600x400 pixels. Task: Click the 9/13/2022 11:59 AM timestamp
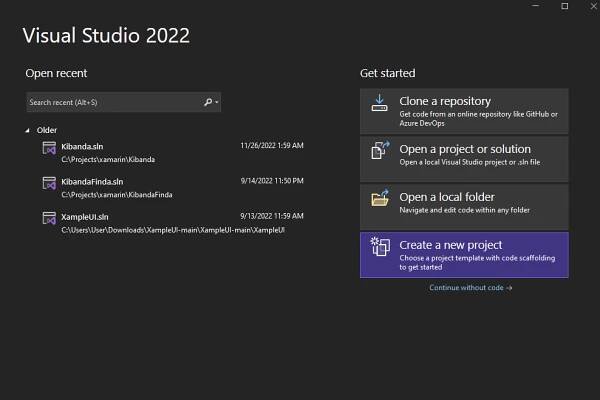pyautogui.click(x=272, y=216)
